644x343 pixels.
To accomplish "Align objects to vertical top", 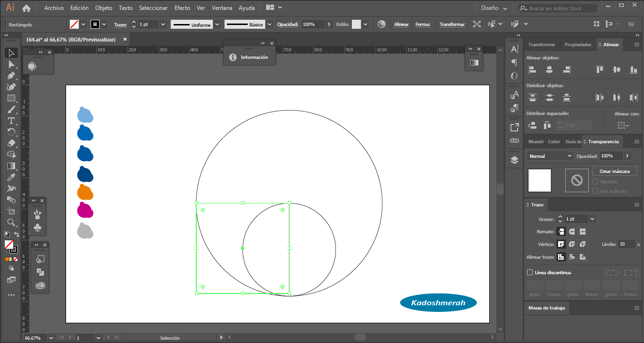I will tap(600, 70).
